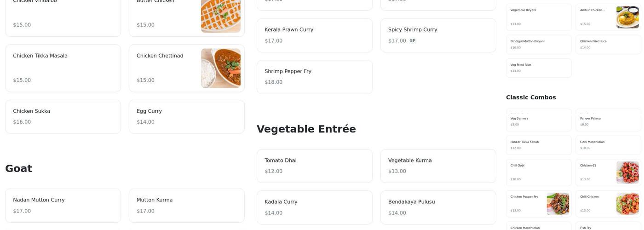The width and height of the screenshot is (644, 230).
Task: Click the Chili Chicken photo
Action: coord(627,204)
